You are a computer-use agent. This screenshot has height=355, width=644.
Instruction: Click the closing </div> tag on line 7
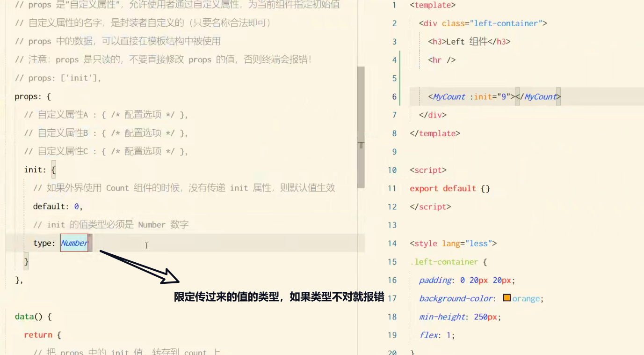(433, 115)
